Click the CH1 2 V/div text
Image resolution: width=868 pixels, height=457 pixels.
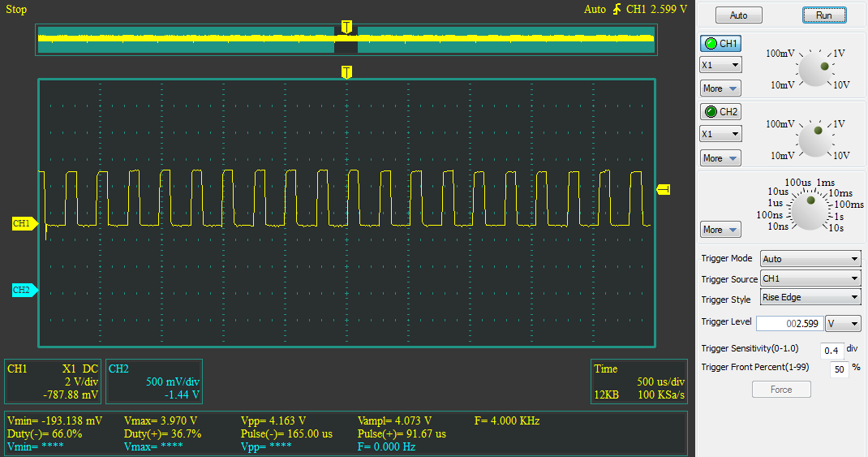pyautogui.click(x=81, y=382)
